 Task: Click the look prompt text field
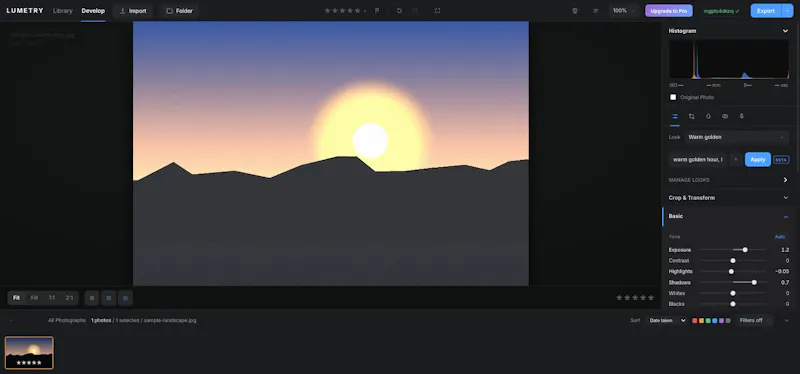coord(697,160)
